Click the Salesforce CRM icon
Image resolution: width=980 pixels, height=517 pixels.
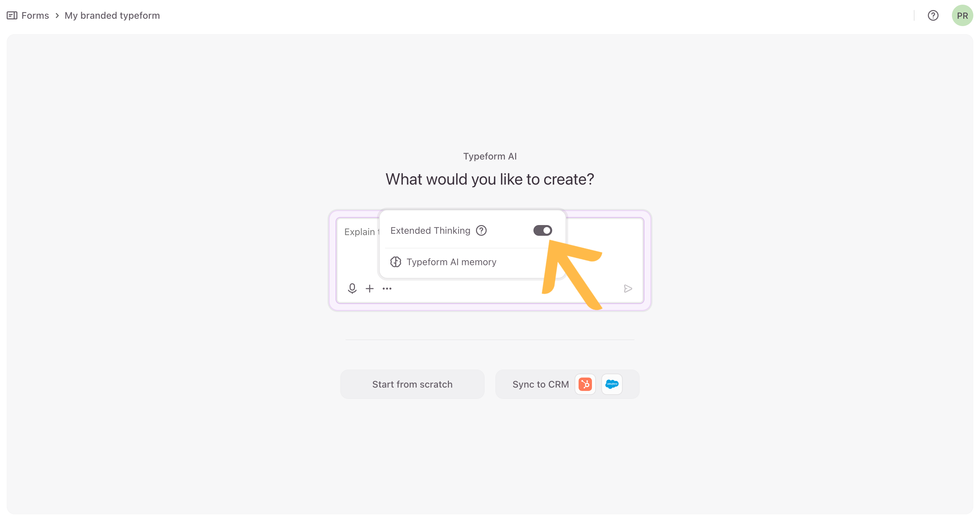pyautogui.click(x=612, y=384)
